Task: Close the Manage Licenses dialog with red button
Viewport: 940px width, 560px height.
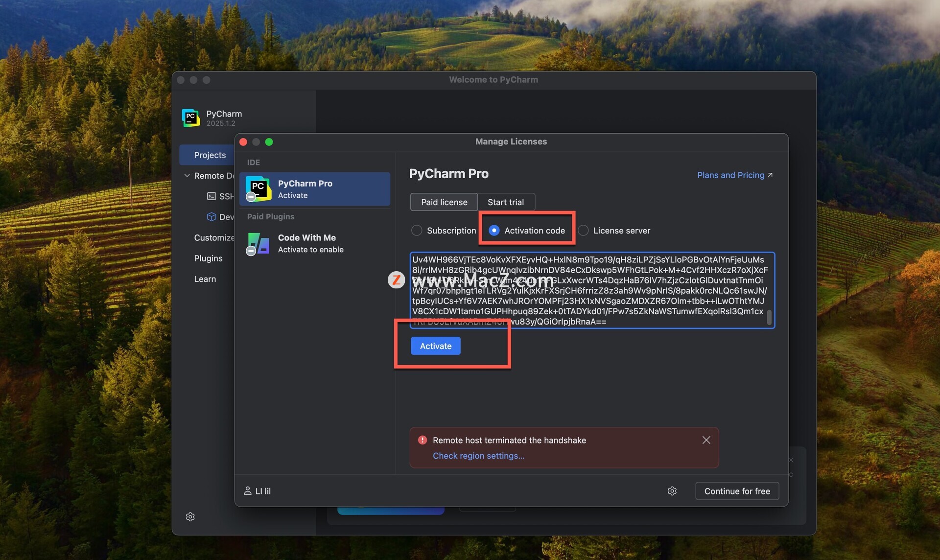Action: pos(243,142)
